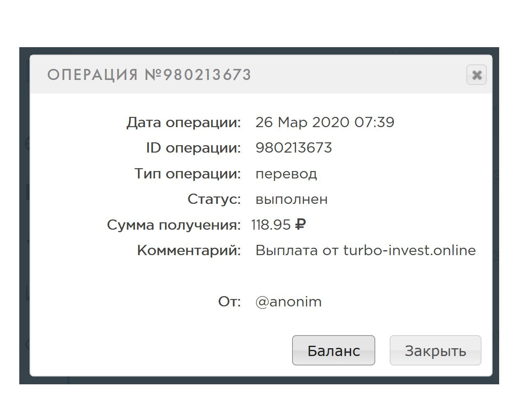The width and height of the screenshot is (525, 420).
Task: Select the status value выполнен
Action: [292, 199]
